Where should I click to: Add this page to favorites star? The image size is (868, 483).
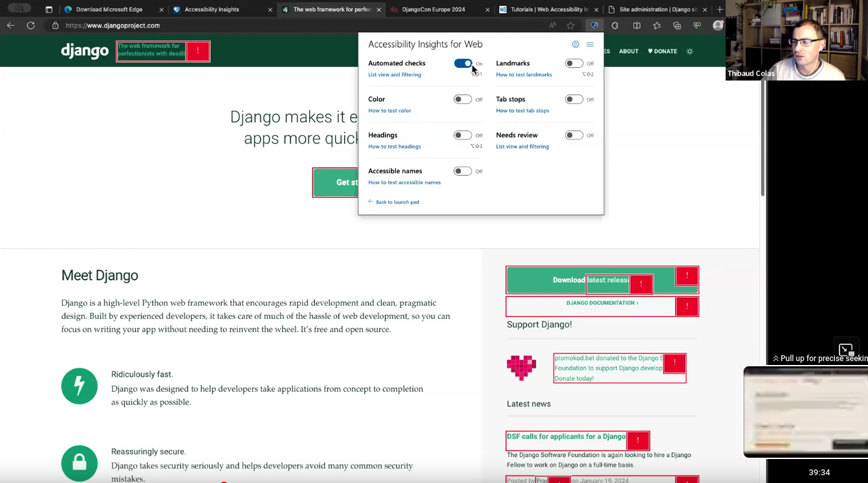(x=570, y=25)
